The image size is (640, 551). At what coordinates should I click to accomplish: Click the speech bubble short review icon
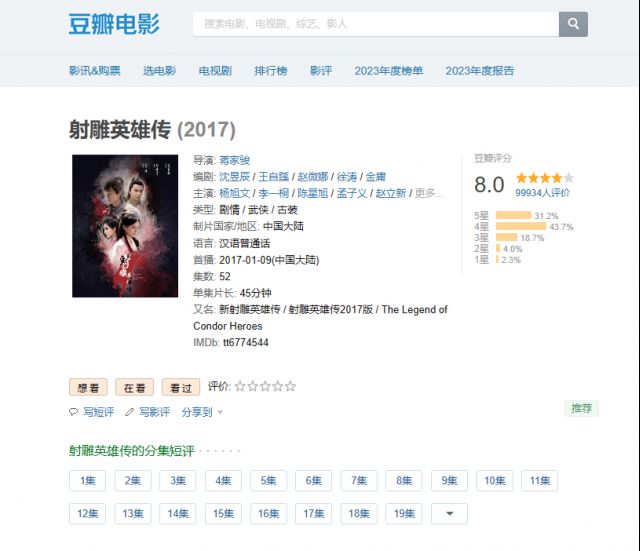73,412
